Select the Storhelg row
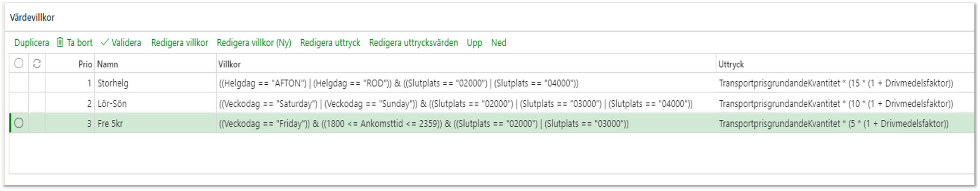Screen dimensions: 980x191 click(x=492, y=83)
